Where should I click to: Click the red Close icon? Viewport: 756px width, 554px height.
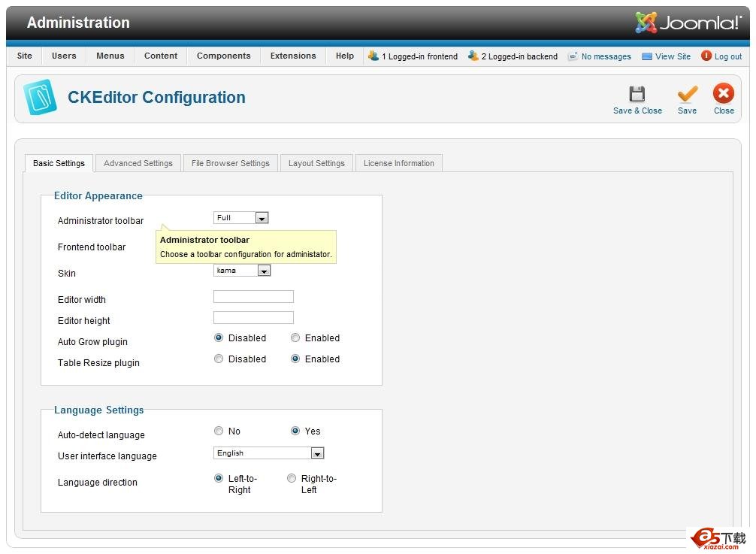click(x=723, y=93)
